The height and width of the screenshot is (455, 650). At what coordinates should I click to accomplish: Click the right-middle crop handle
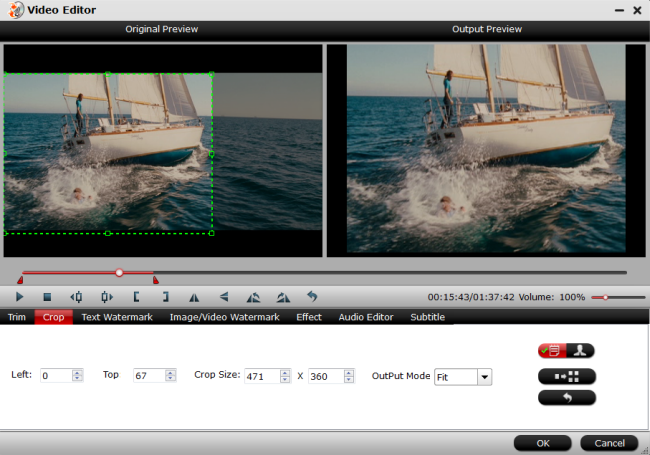pos(212,154)
